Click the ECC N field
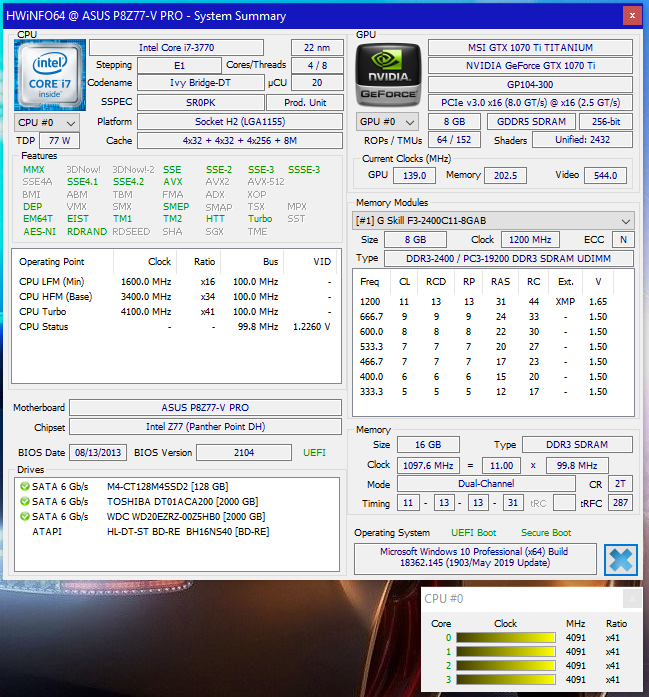Image resolution: width=649 pixels, height=697 pixels. click(623, 240)
